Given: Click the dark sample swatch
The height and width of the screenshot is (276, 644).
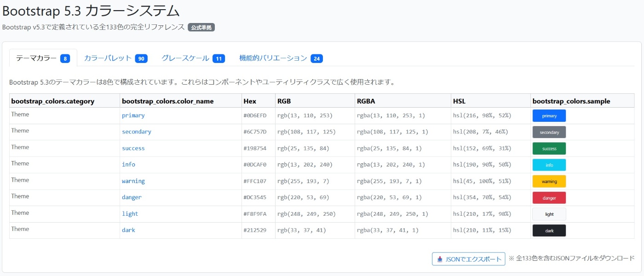Looking at the screenshot, I should [x=549, y=230].
